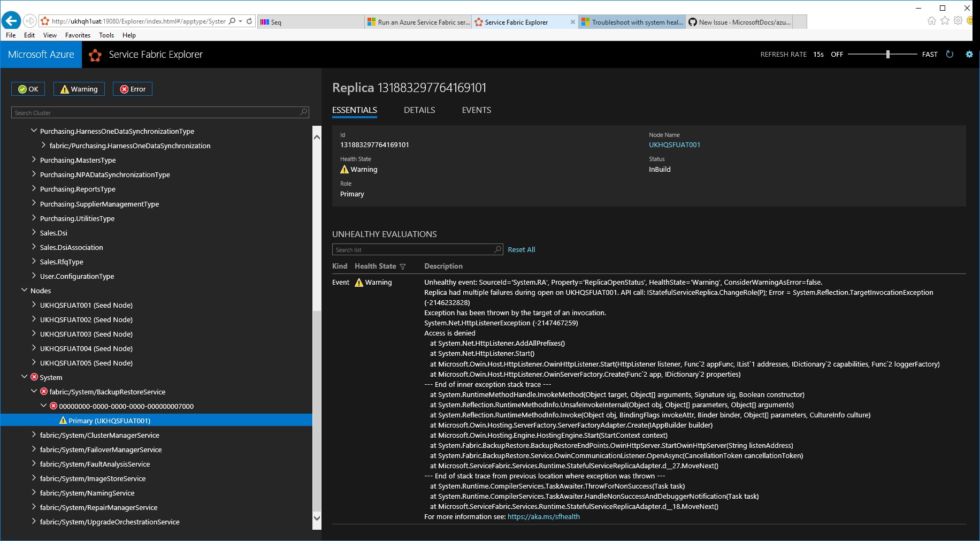Expand Purchasing.MastersType node
The width and height of the screenshot is (980, 541).
point(34,160)
